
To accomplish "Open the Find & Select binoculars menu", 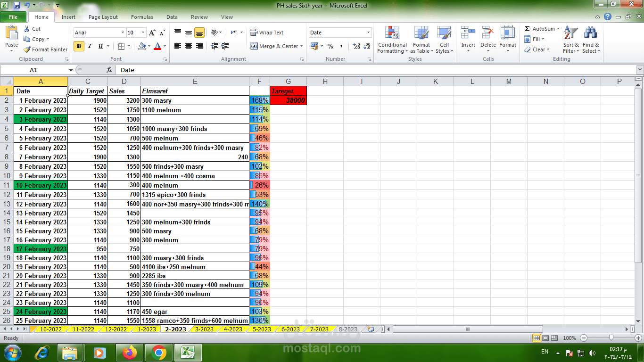I will click(591, 40).
